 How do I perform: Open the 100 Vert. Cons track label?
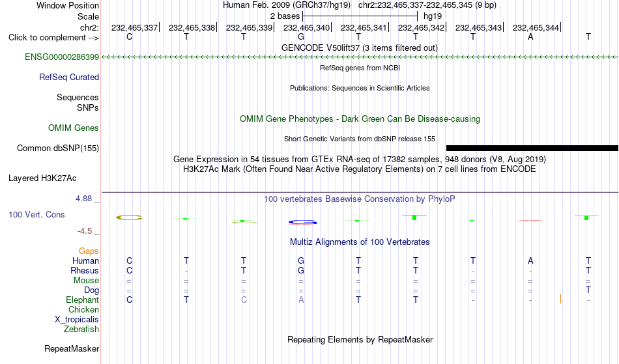click(36, 214)
